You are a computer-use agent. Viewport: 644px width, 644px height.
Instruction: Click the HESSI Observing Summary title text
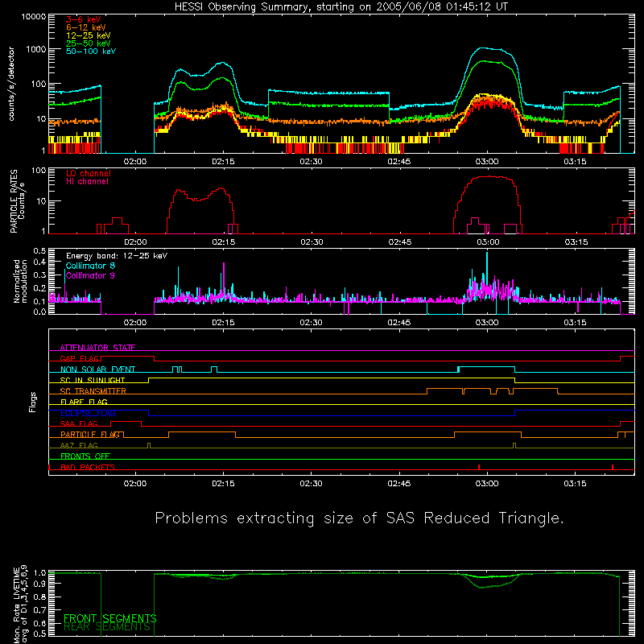coord(341,6)
